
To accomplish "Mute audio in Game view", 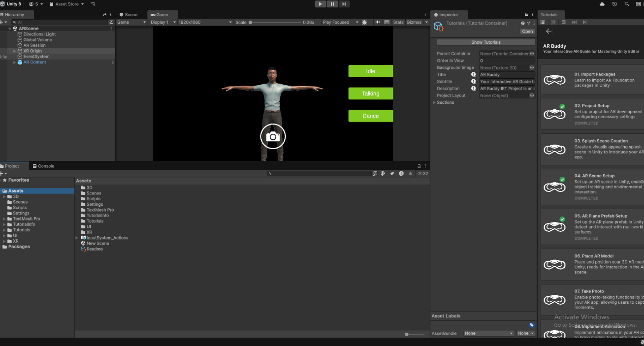I will (x=378, y=22).
